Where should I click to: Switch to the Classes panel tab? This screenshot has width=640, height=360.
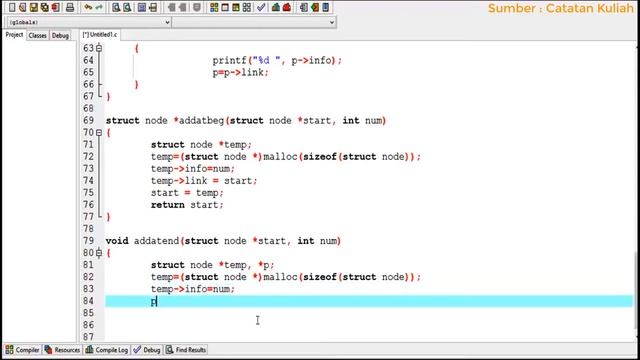tap(38, 36)
